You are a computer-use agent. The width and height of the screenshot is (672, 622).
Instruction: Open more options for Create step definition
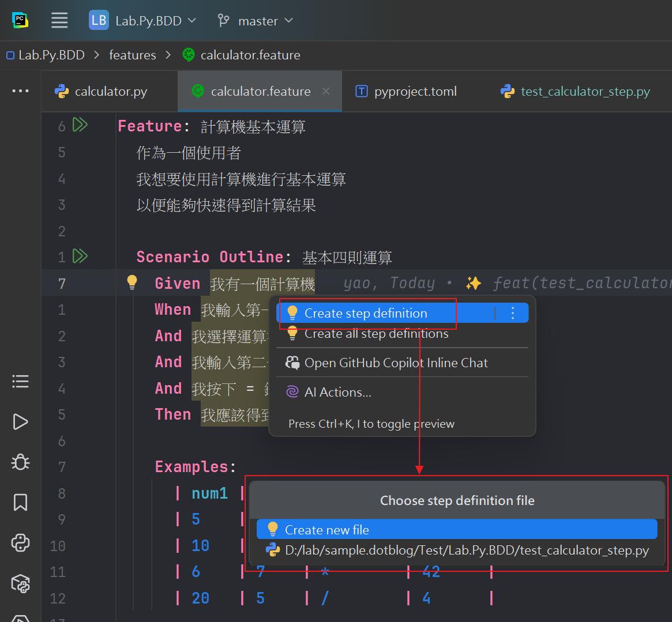point(513,313)
